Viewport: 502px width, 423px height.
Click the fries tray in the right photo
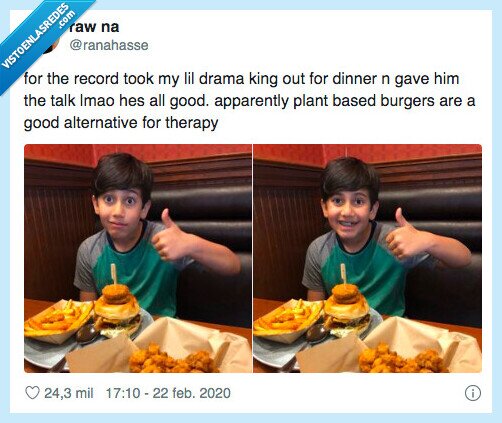(286, 320)
